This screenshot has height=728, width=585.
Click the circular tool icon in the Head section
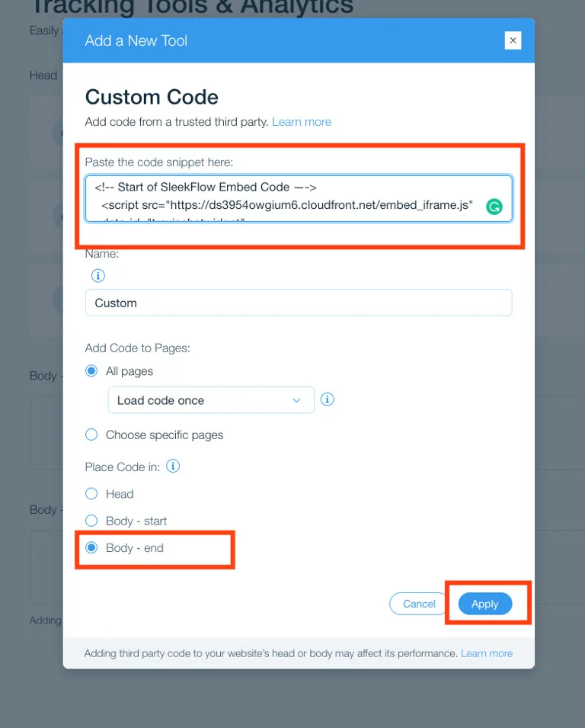coord(59,133)
